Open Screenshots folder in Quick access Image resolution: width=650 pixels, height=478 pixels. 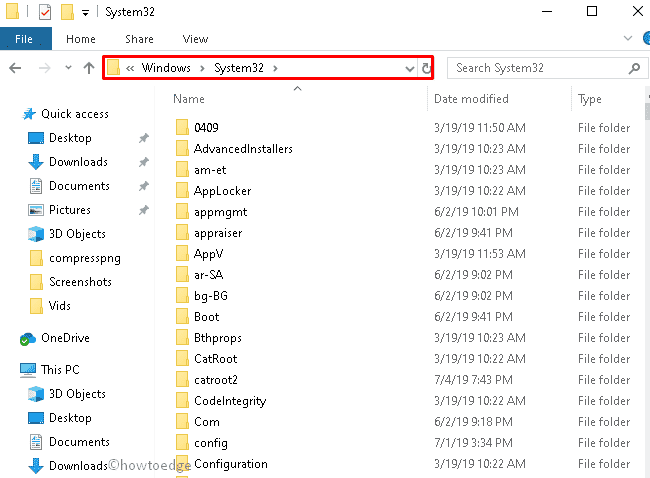pos(80,282)
